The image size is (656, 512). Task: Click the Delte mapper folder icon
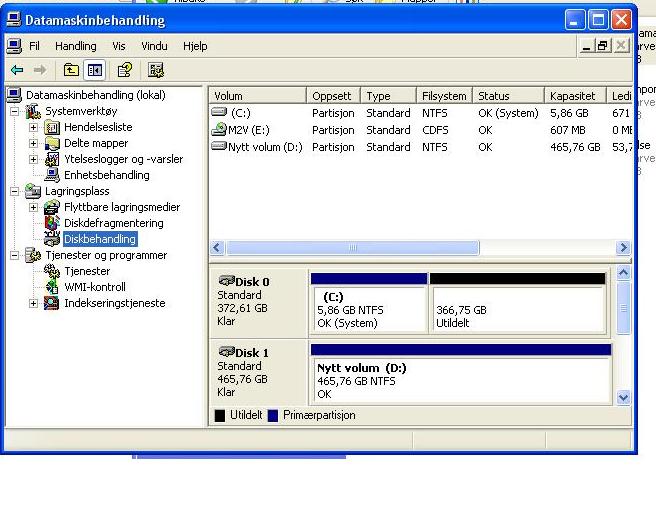[x=52, y=143]
